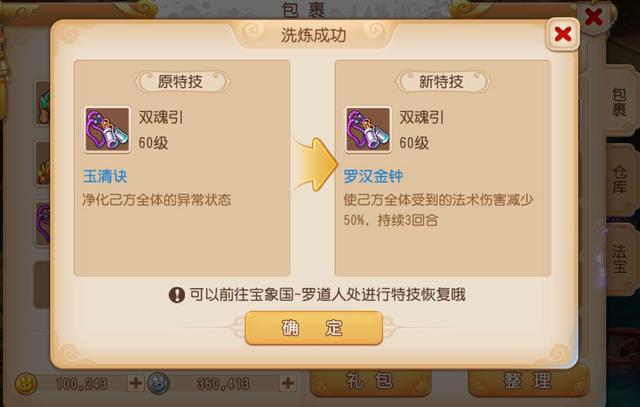Open the 玉清诀 skill link

(x=105, y=176)
